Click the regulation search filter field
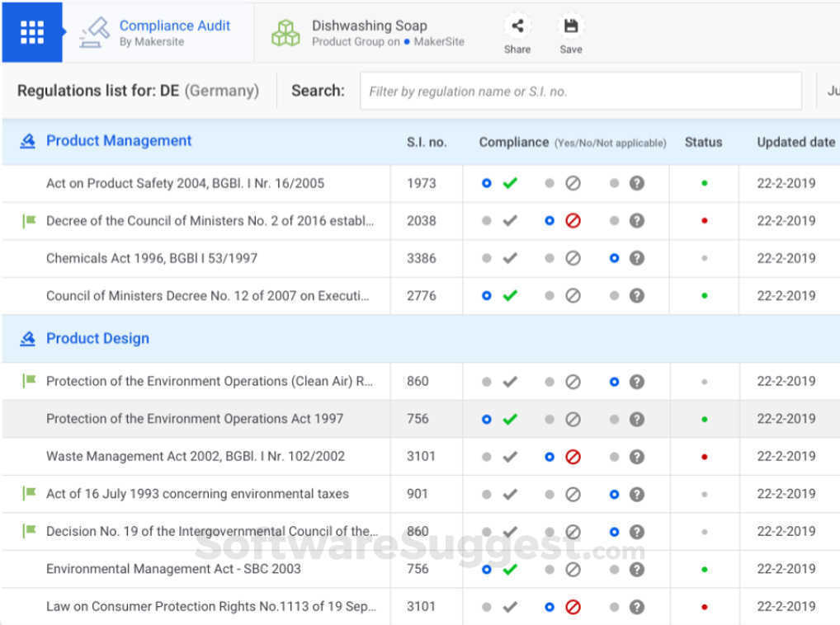Viewport: 840px width, 625px height. pyautogui.click(x=580, y=92)
